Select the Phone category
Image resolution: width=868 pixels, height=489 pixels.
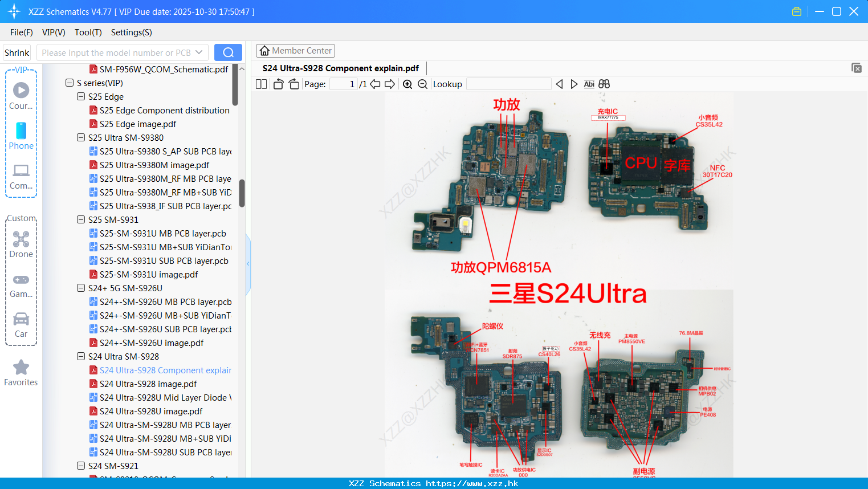click(21, 136)
